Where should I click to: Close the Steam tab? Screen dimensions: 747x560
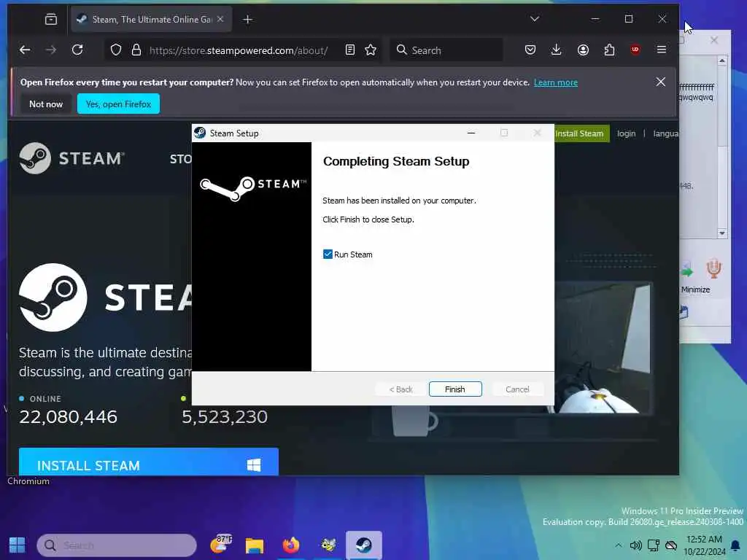click(x=220, y=19)
